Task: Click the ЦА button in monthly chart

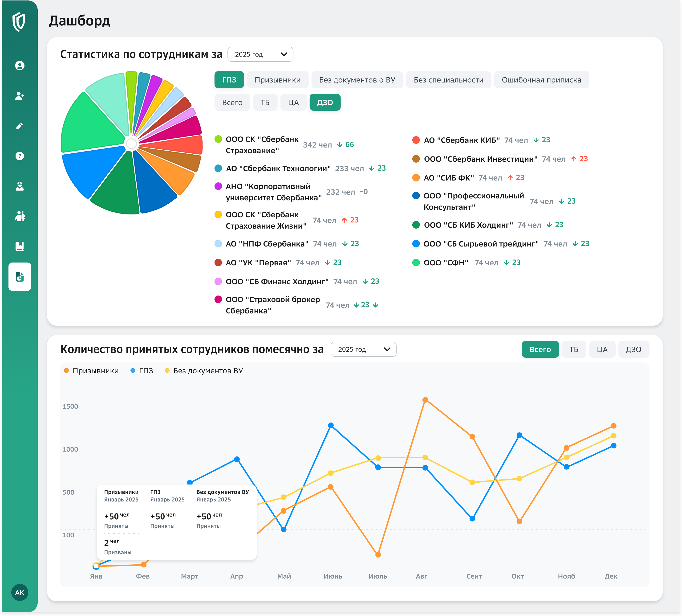Action: [602, 349]
